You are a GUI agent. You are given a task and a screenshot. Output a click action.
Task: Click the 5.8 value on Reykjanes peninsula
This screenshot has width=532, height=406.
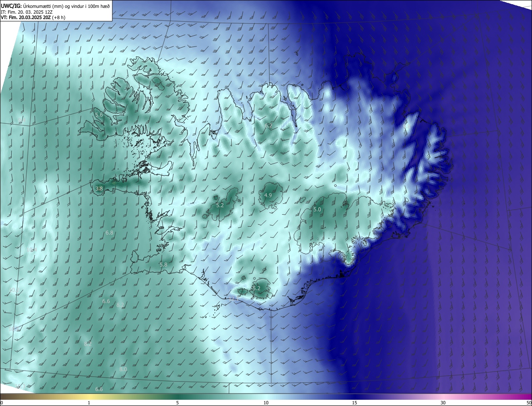163,264
